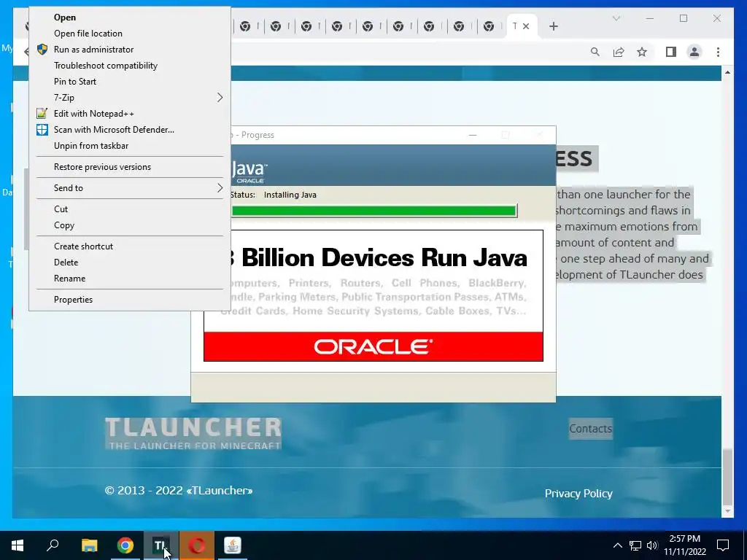Open the Contacts link in footer
Screen dimensions: 747x560
(x=591, y=429)
